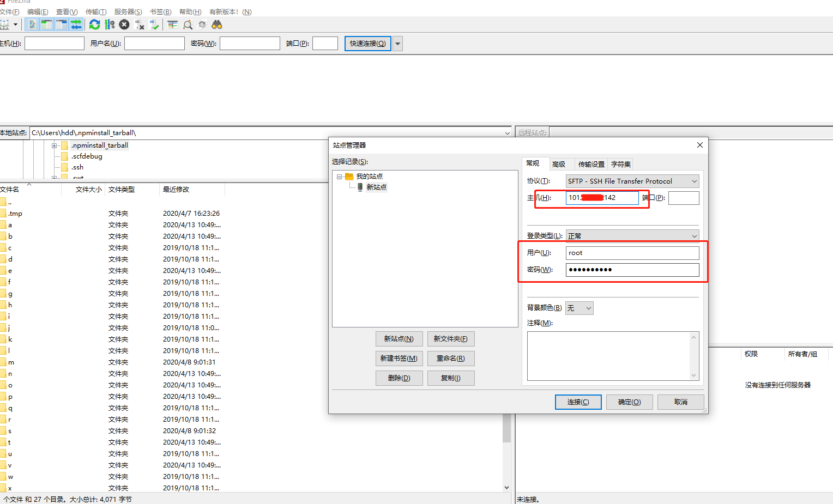Open the 查看(V) menu

(x=67, y=11)
